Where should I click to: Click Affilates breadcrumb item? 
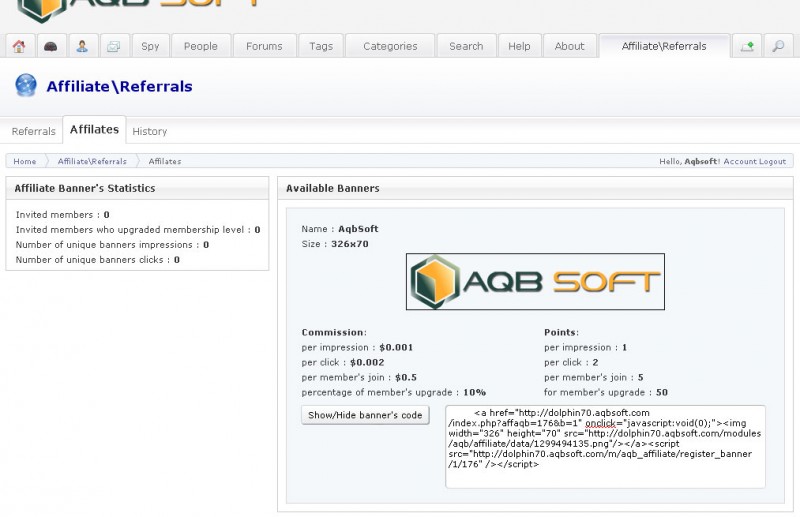[x=165, y=161]
